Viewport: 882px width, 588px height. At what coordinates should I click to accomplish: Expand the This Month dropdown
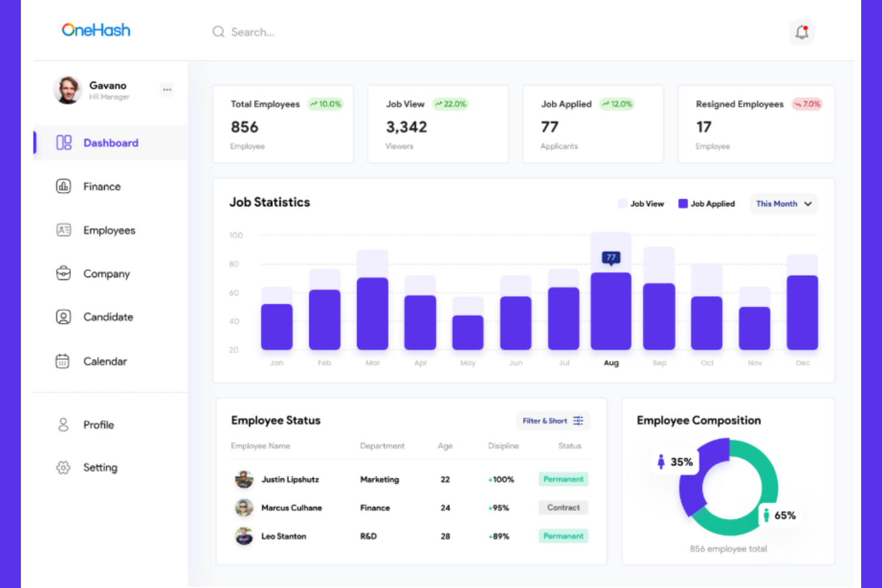pos(784,204)
